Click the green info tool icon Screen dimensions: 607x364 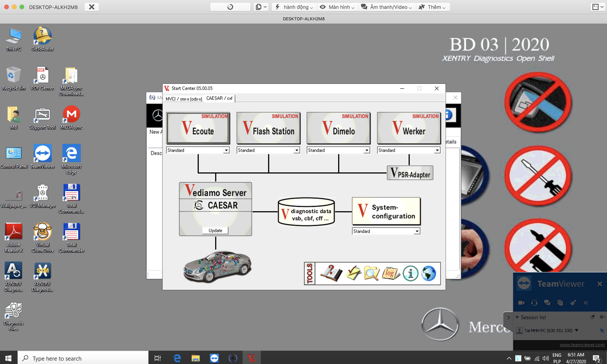click(x=410, y=273)
